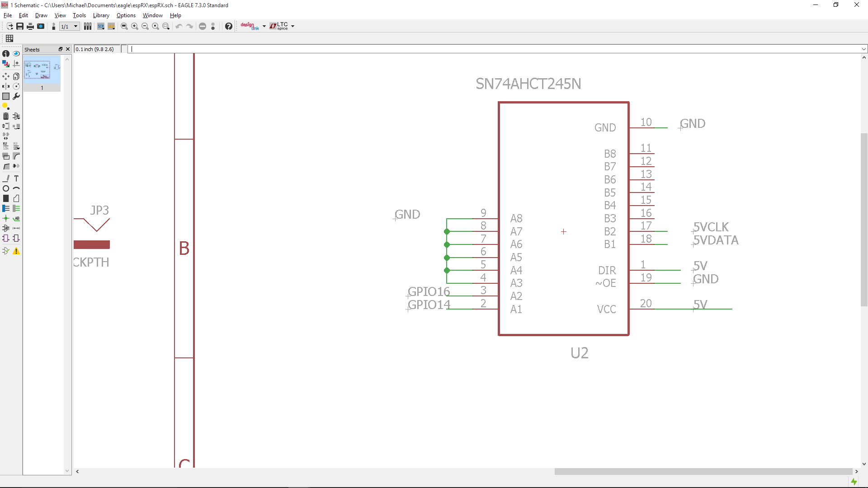Expand the design link dropdown arrow
The image size is (868, 488).
264,26
